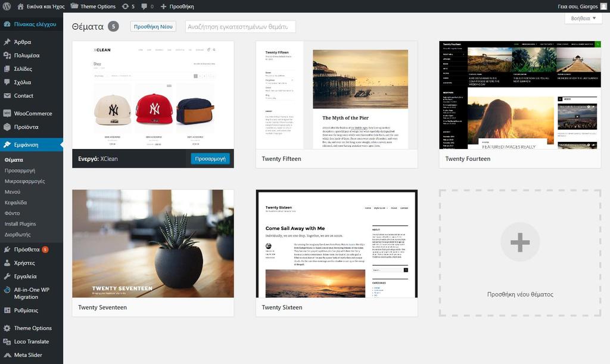Click the WordPress logo icon
The image size is (610, 364).
(x=7, y=6)
